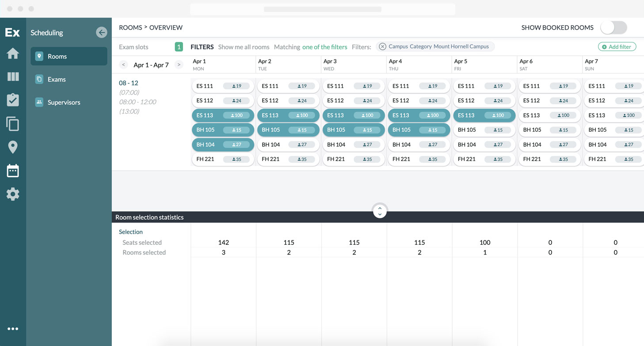Click ROOMS in the breadcrumb
The image size is (644, 346).
click(130, 27)
